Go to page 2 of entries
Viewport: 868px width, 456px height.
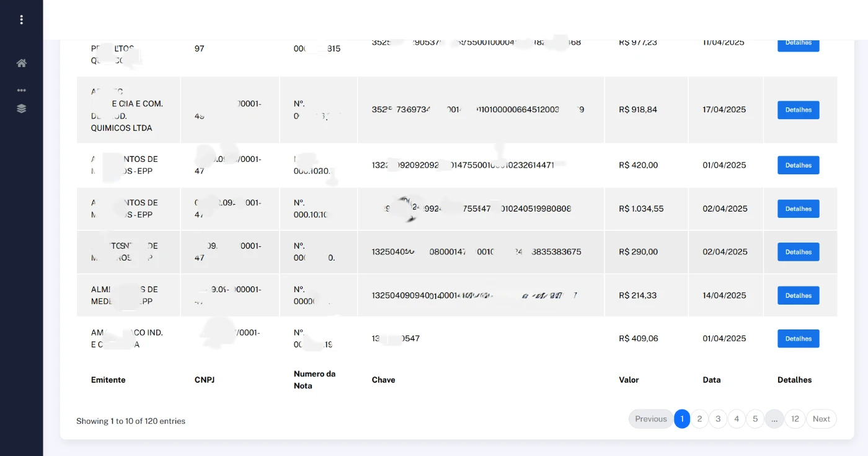tap(699, 419)
